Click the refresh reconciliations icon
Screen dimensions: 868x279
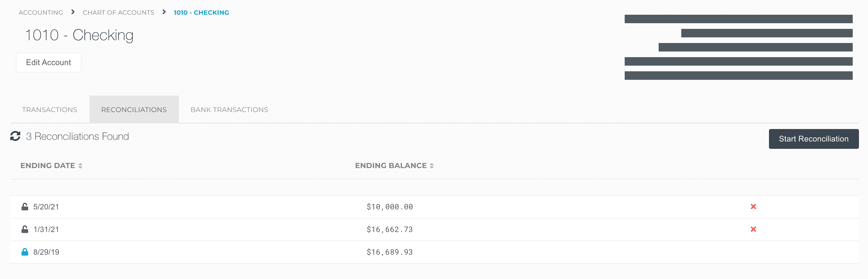[x=15, y=136]
